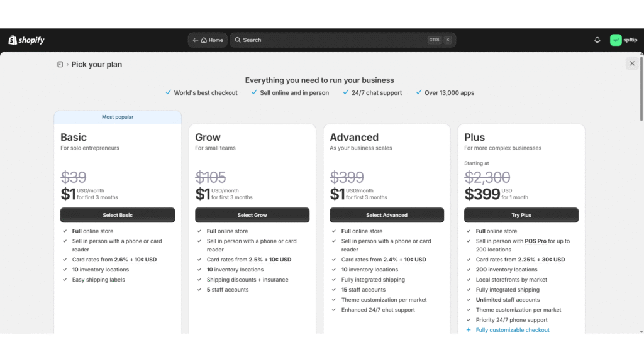Click the Most popular badge
This screenshot has height=362, width=644.
(118, 117)
